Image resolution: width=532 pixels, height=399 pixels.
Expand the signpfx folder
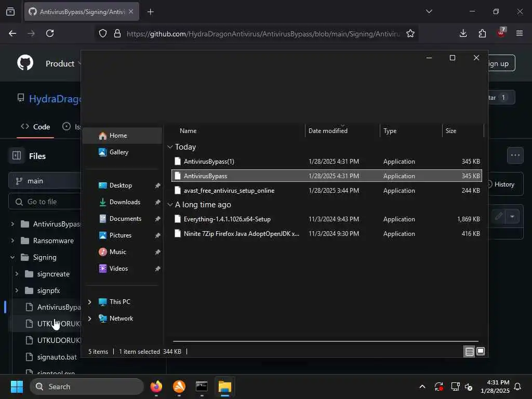[17, 290]
